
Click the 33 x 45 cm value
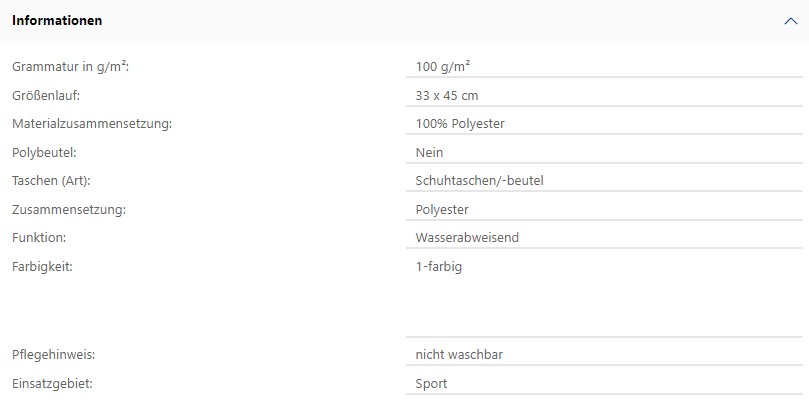[447, 95]
